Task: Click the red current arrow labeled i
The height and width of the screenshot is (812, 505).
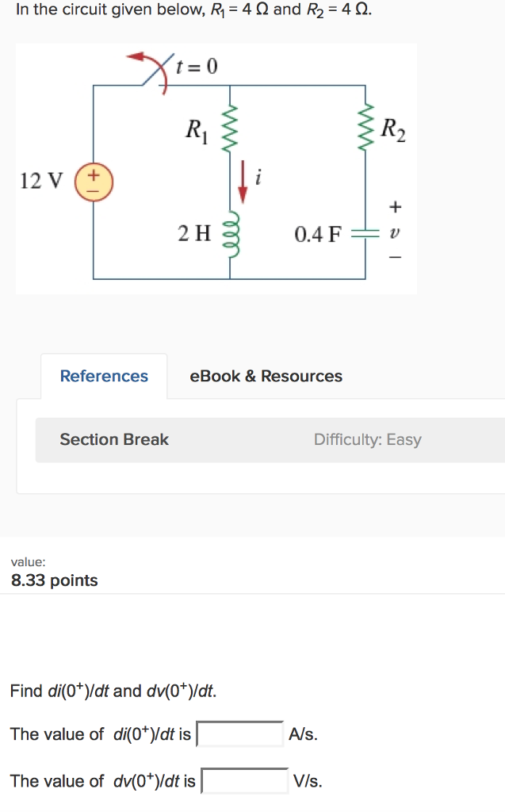Action: point(243,178)
